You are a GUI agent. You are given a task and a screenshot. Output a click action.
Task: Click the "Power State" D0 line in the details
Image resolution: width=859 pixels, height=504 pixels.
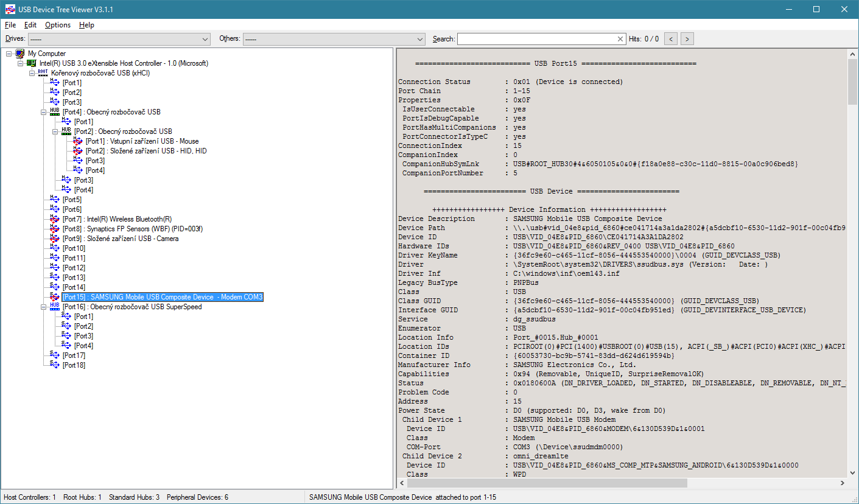point(532,410)
